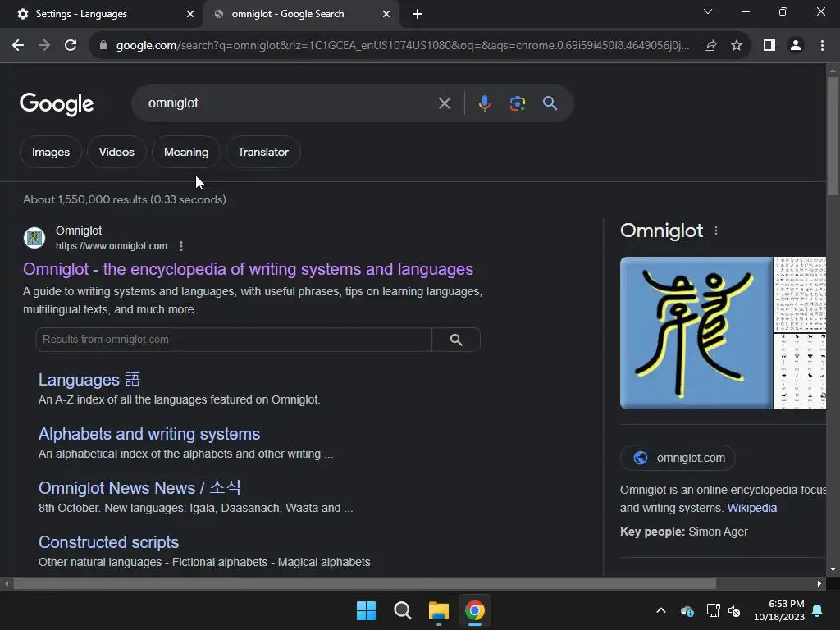This screenshot has height=630, width=840.
Task: Clear the Google search box
Action: [x=444, y=103]
